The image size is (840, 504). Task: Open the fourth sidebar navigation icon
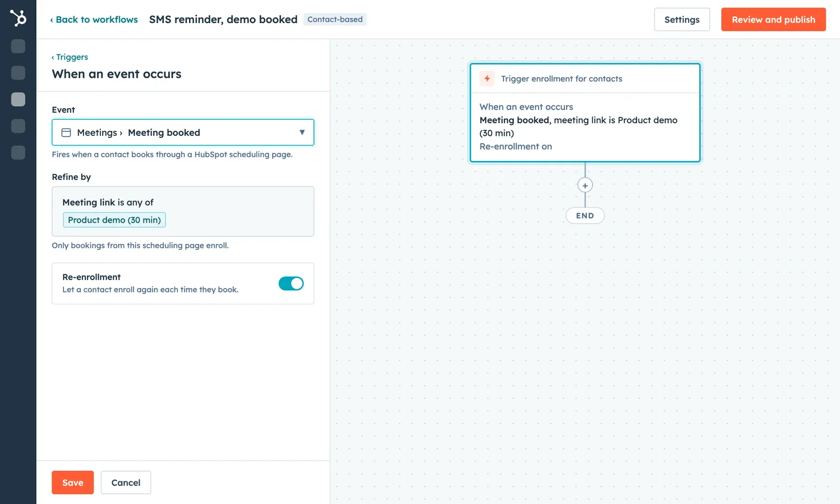[x=18, y=126]
